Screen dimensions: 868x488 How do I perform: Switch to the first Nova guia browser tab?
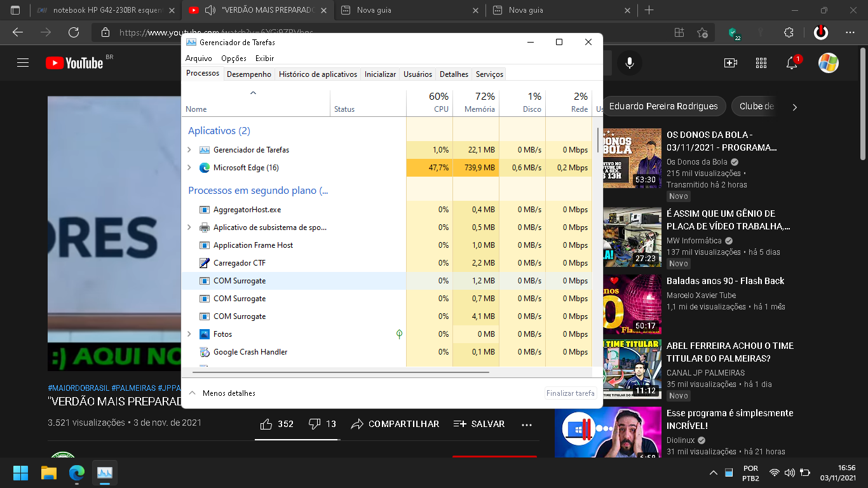pyautogui.click(x=410, y=10)
